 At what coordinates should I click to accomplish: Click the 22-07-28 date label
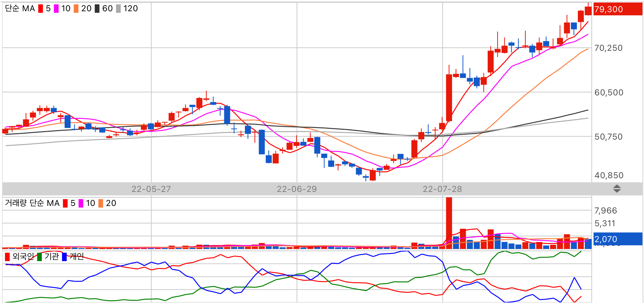coord(442,189)
